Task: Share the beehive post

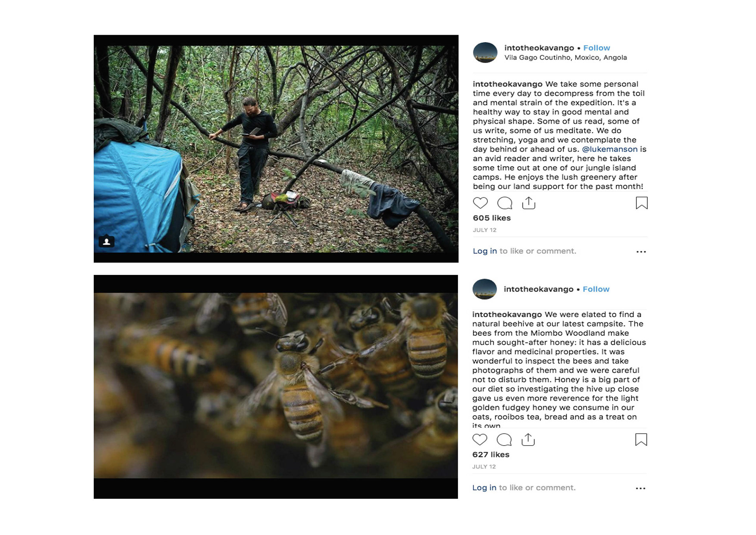Action: click(528, 439)
